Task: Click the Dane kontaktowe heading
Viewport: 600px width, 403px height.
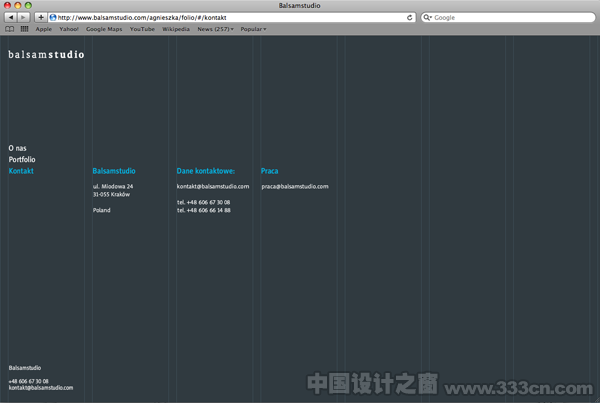Action: pyautogui.click(x=205, y=171)
